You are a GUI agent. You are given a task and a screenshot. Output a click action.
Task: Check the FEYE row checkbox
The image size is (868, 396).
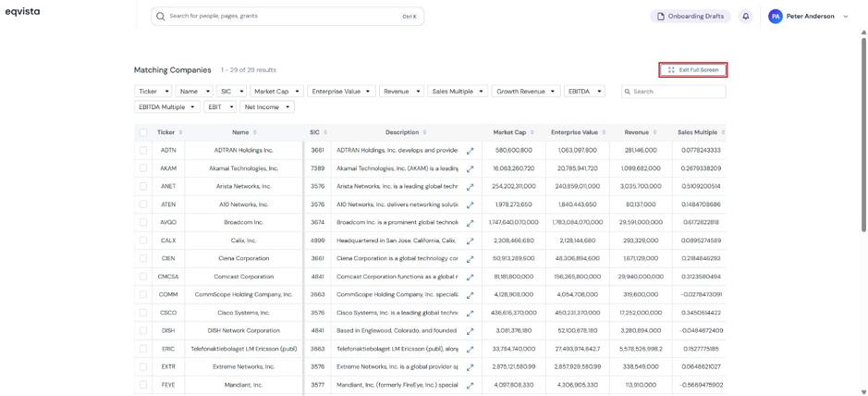(143, 385)
